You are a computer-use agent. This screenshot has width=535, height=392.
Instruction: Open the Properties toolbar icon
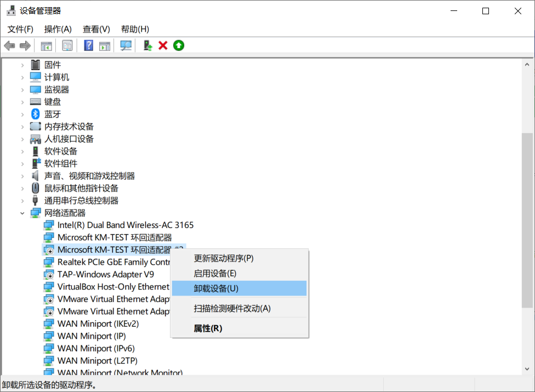[67, 46]
